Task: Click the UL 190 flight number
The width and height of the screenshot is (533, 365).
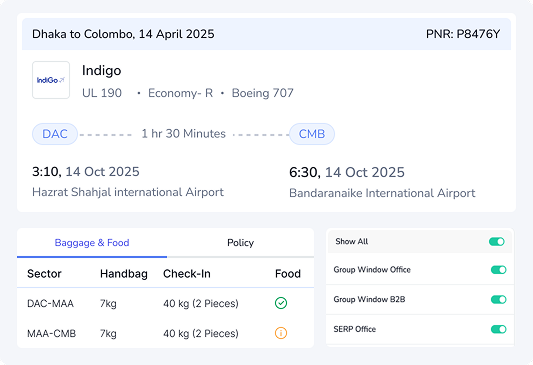Action: [102, 93]
